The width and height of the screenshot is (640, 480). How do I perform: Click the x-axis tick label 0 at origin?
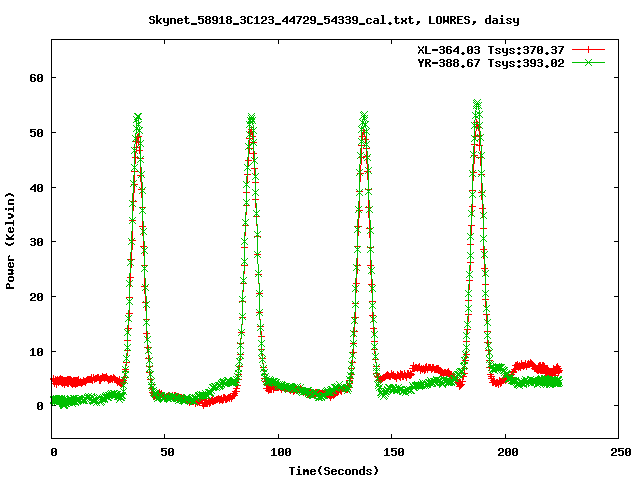tap(54, 452)
